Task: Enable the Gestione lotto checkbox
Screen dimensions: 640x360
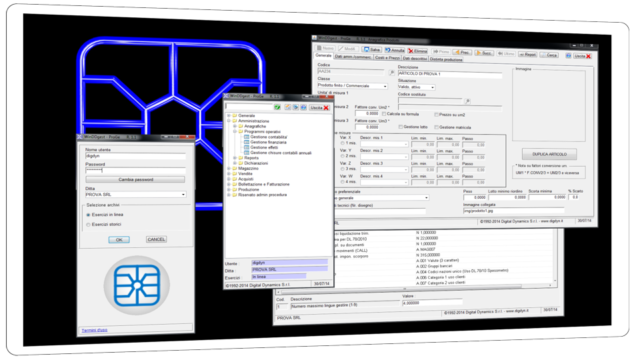Action: pos(400,127)
